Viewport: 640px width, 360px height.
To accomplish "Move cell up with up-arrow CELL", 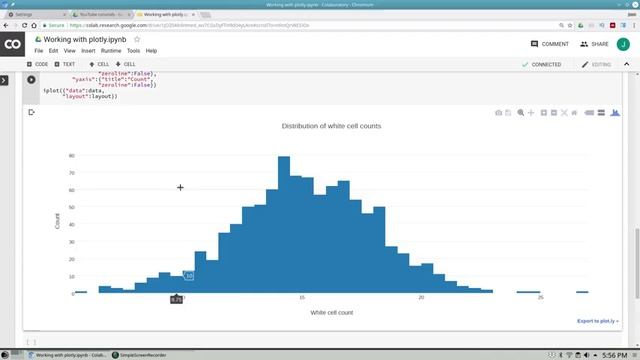I will [x=99, y=64].
